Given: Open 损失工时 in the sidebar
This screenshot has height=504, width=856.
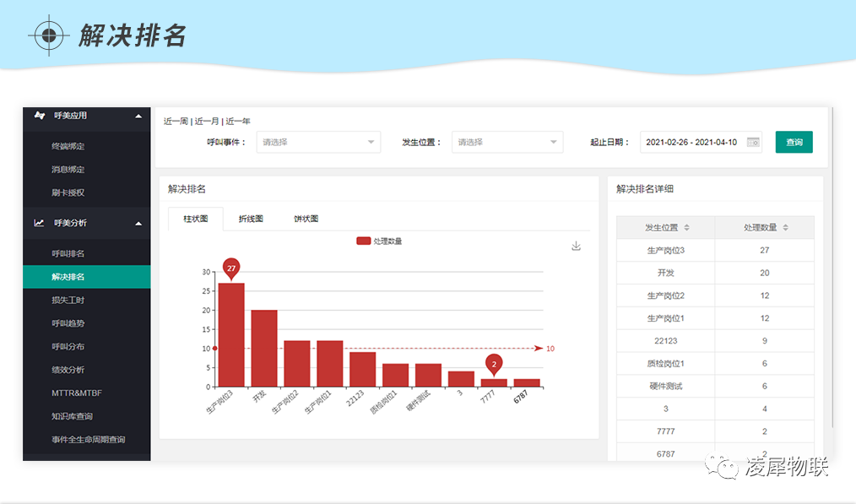Looking at the screenshot, I should point(68,300).
